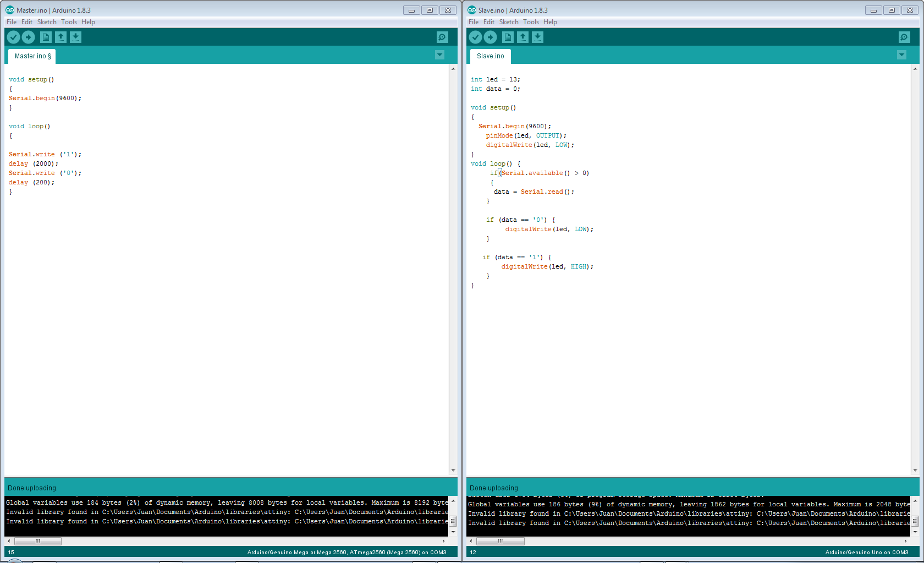The image size is (924, 563).
Task: Click console scroll-right arrow in Master.ino window
Action: click(x=443, y=541)
